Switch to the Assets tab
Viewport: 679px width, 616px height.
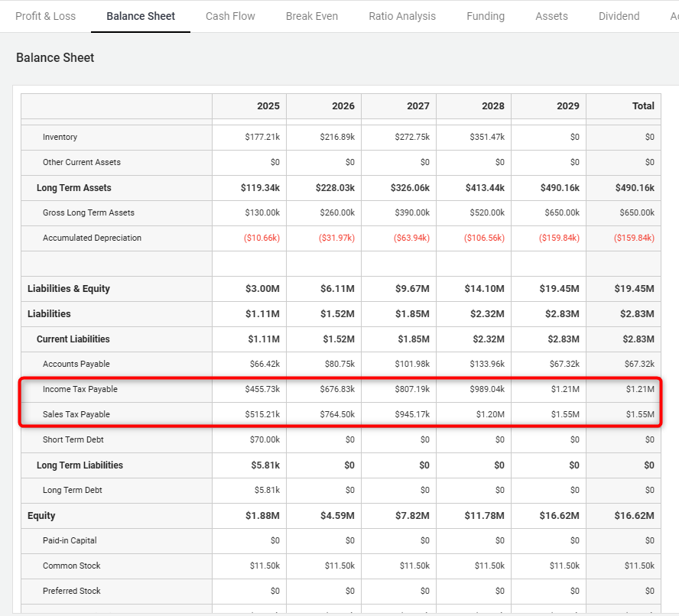[551, 16]
